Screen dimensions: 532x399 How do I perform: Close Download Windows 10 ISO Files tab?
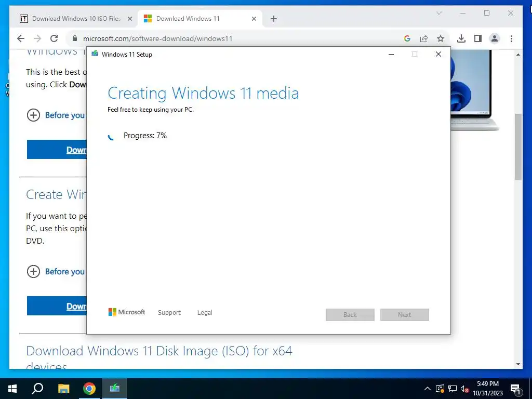click(x=129, y=19)
